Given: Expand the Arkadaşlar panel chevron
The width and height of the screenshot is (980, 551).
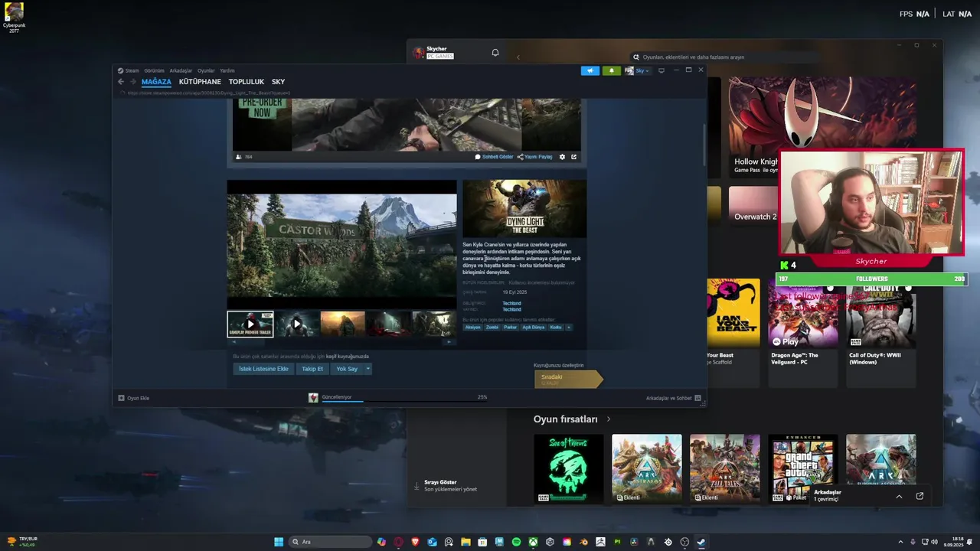Looking at the screenshot, I should coord(899,496).
